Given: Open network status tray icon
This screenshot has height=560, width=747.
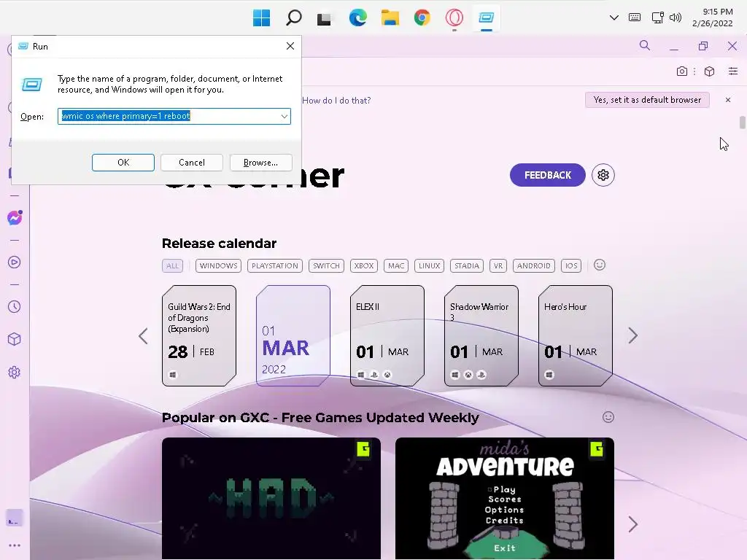Looking at the screenshot, I should pos(657,17).
